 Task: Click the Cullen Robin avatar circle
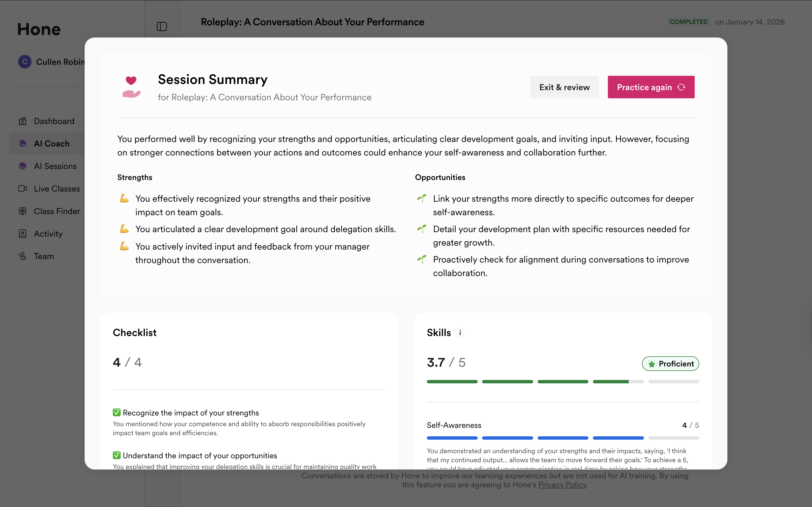(25, 62)
